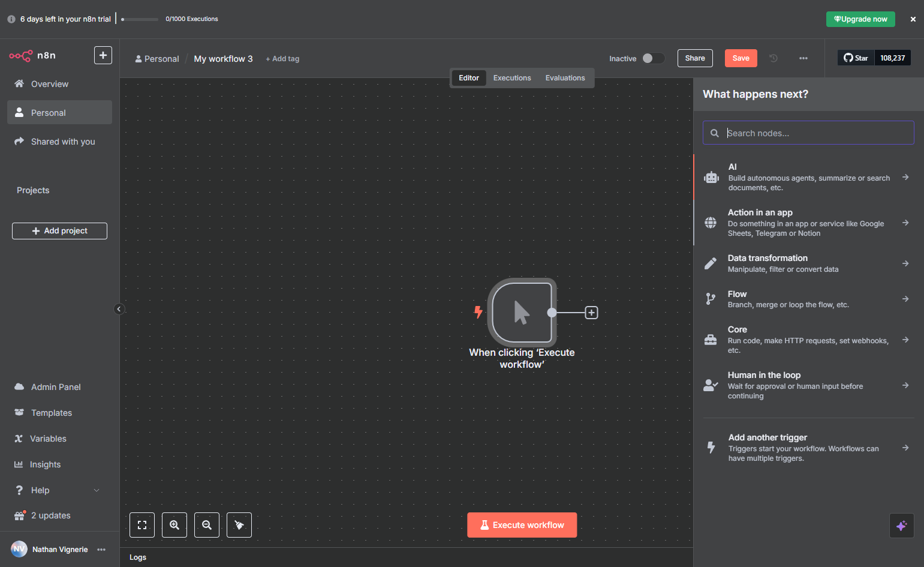Toggle the workflow Inactive switch
The width and height of the screenshot is (924, 567).
[x=653, y=58]
